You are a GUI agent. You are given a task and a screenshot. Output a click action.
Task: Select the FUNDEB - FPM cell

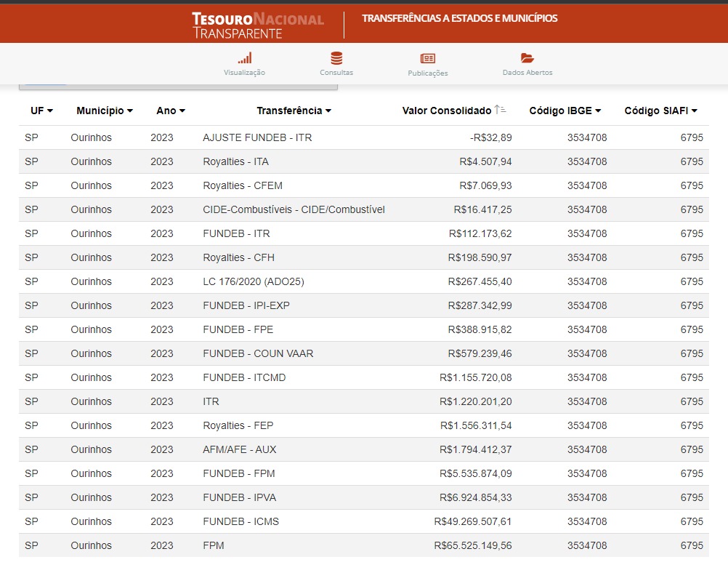239,473
